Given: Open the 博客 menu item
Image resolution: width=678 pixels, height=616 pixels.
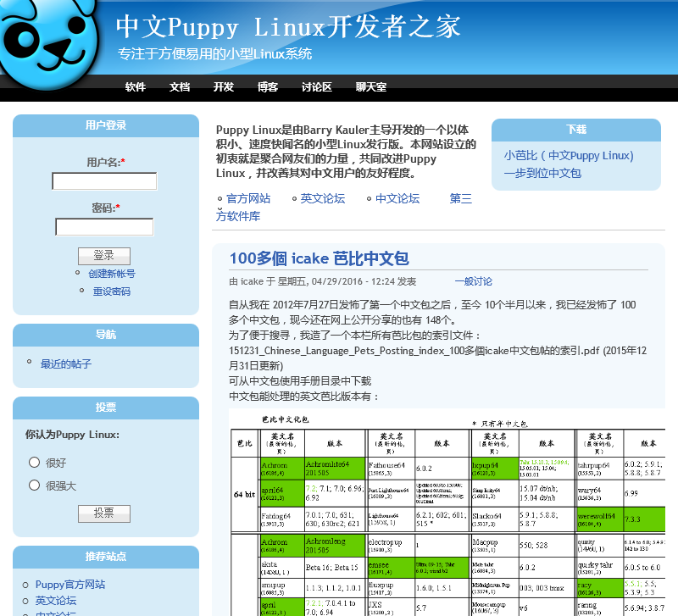Looking at the screenshot, I should pyautogui.click(x=268, y=87).
